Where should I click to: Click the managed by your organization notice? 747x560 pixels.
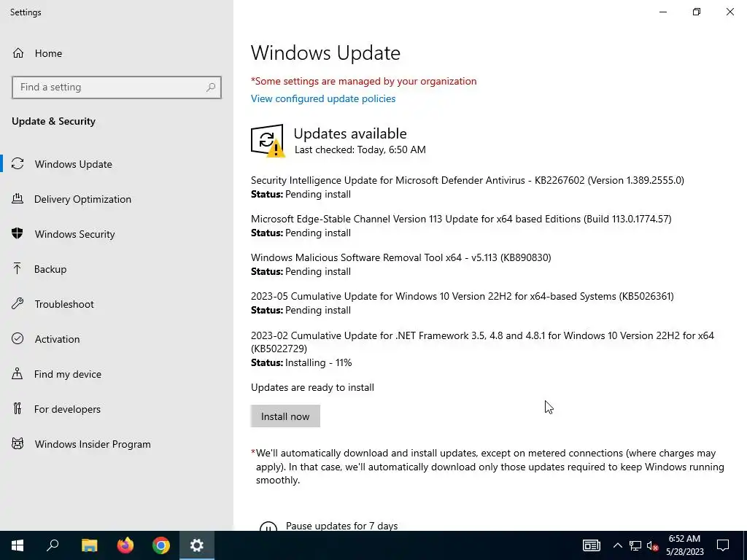363,82
